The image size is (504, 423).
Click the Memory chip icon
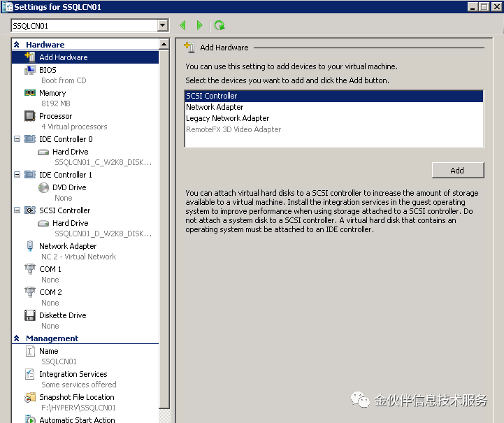pos(30,93)
